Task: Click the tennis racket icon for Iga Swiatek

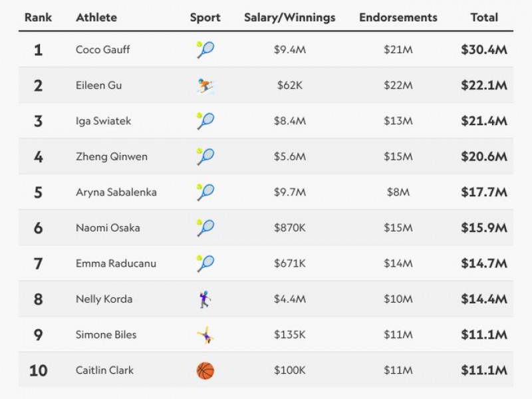Action: point(205,121)
